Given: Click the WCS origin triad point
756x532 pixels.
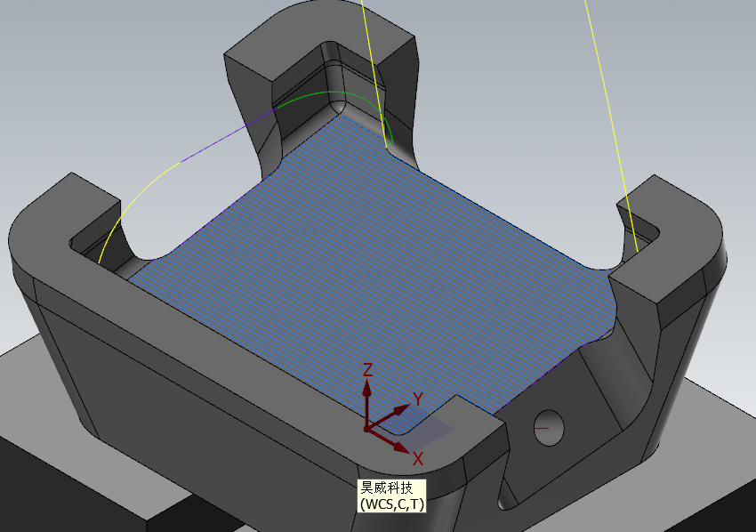Looking at the screenshot, I should (367, 428).
